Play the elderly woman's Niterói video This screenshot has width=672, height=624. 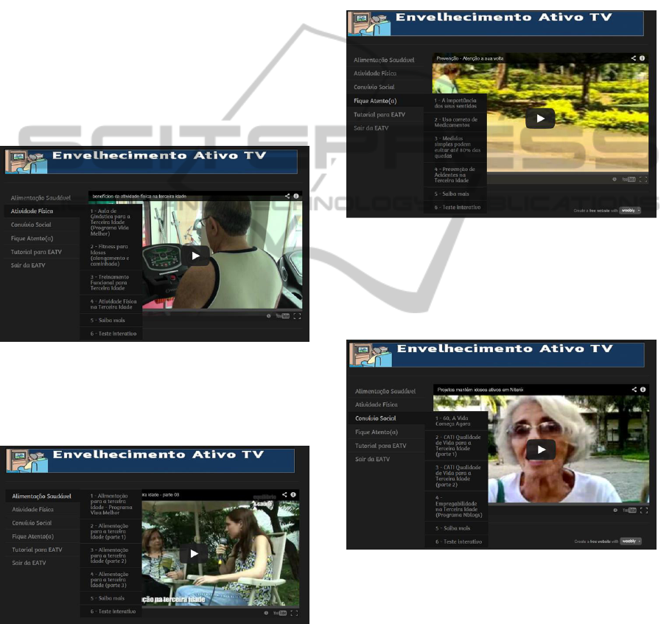(541, 449)
